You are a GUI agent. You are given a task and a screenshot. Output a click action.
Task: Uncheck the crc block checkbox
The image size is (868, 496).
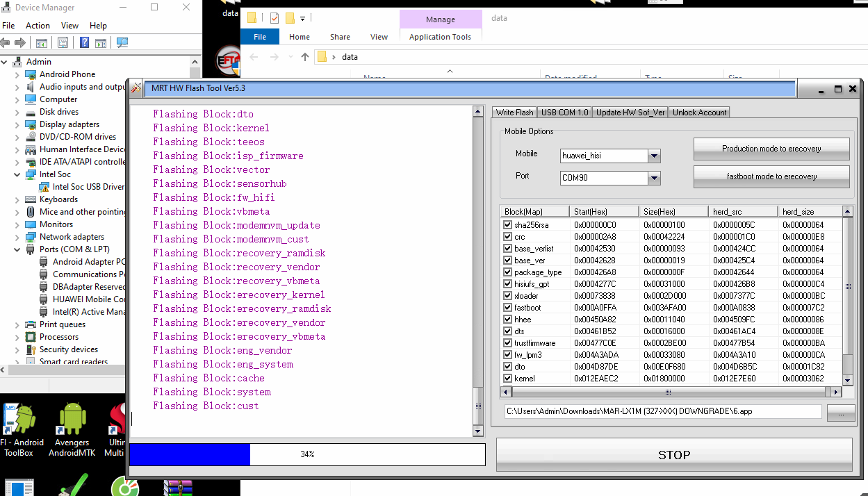508,237
